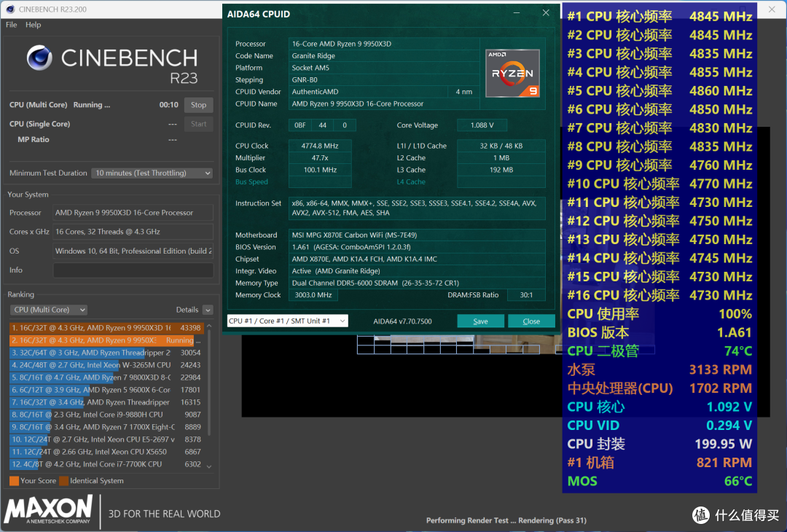This screenshot has width=787, height=532.
Task: Click the Bus Clock 100.1 MHz value
Action: pyautogui.click(x=320, y=170)
